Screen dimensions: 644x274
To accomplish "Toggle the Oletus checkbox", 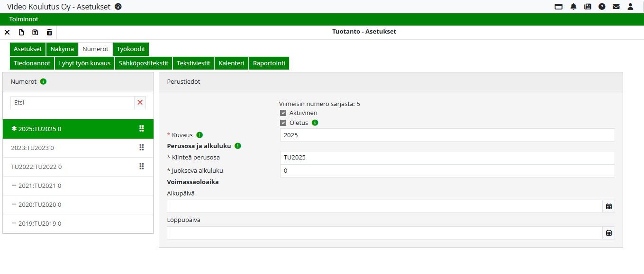I will 283,123.
